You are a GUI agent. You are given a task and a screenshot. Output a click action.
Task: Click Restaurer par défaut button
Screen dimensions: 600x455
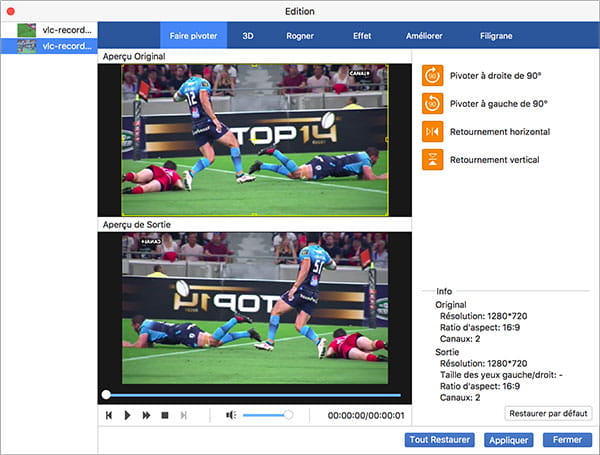pos(548,413)
